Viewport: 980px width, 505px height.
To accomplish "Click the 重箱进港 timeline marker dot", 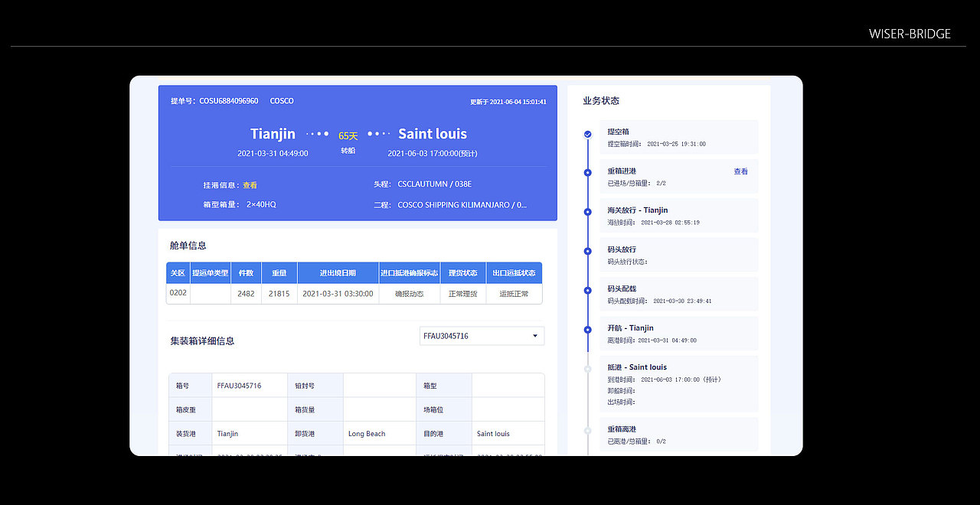I will point(588,172).
